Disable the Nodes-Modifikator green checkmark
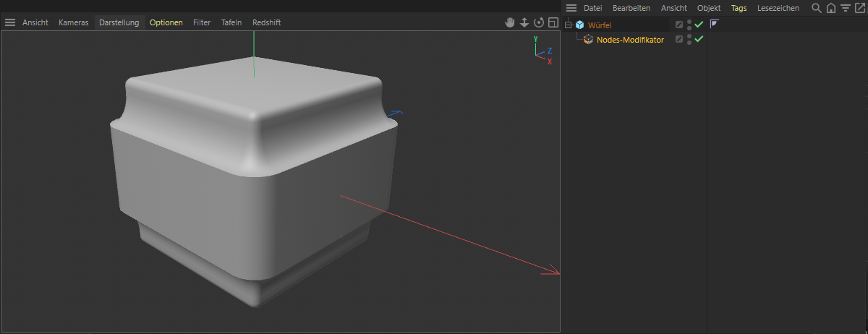The image size is (868, 334). (x=699, y=39)
